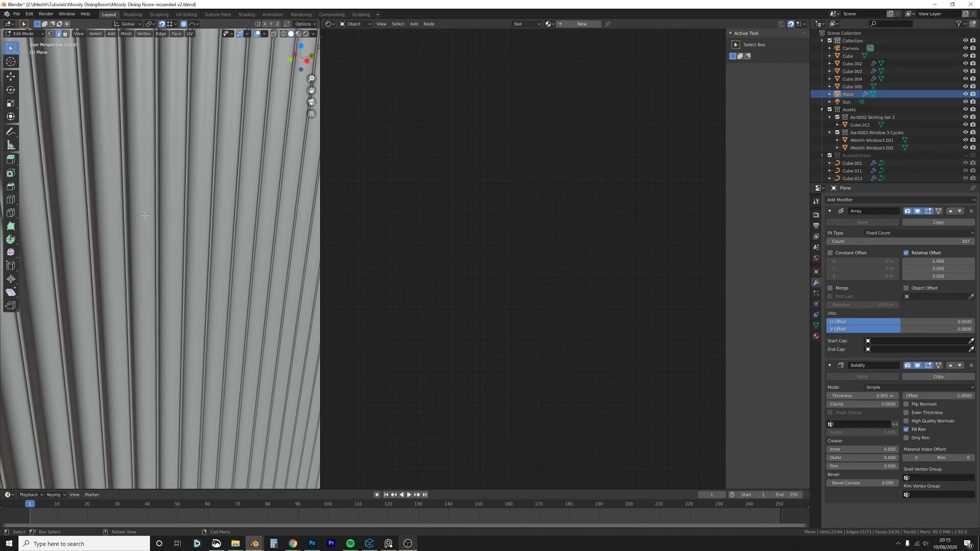Activate the Scale tool

coord(11,103)
